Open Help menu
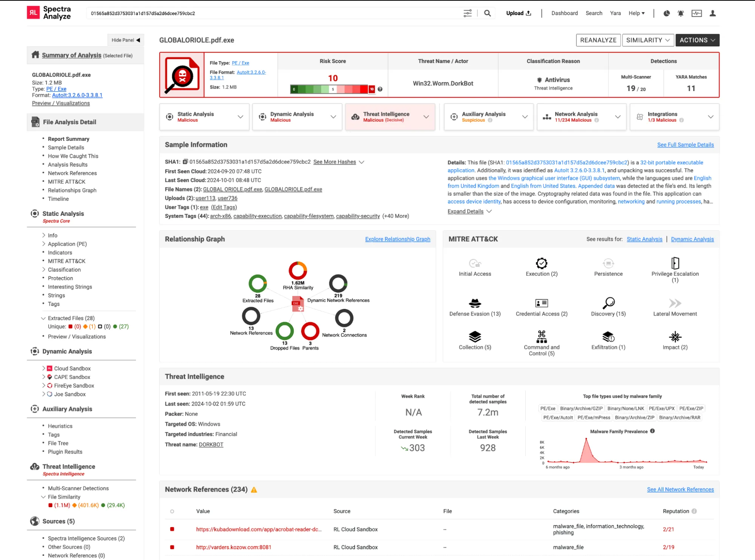755x560 pixels. tap(636, 13)
